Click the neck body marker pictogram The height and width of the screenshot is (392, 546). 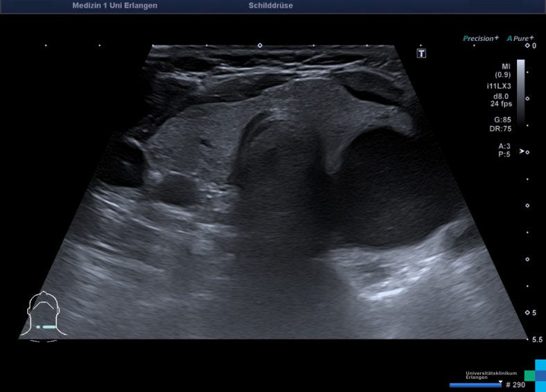click(x=43, y=316)
